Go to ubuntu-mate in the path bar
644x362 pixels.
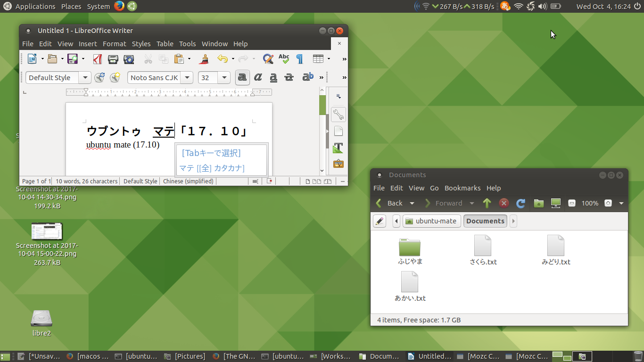(431, 221)
